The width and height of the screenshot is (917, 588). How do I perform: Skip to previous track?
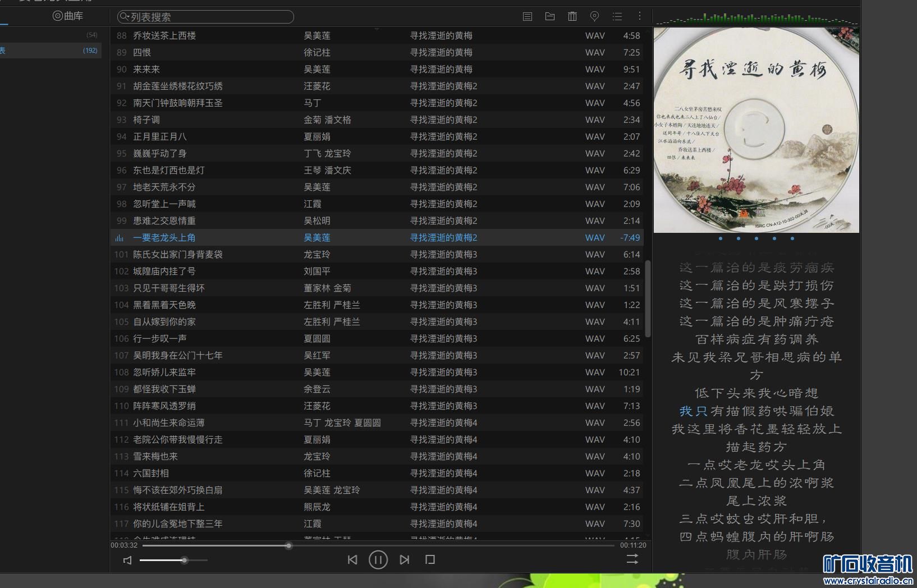pos(352,559)
